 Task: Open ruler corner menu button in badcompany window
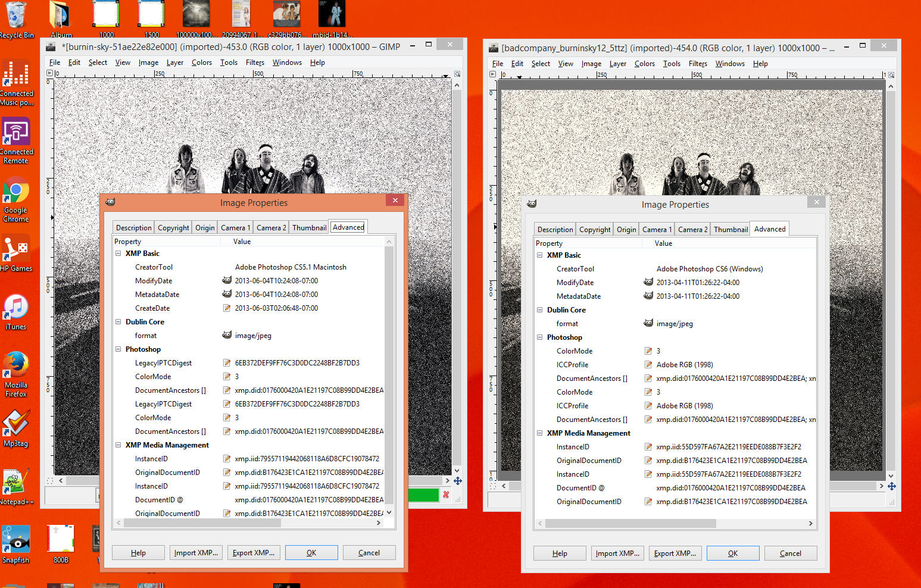tap(492, 74)
